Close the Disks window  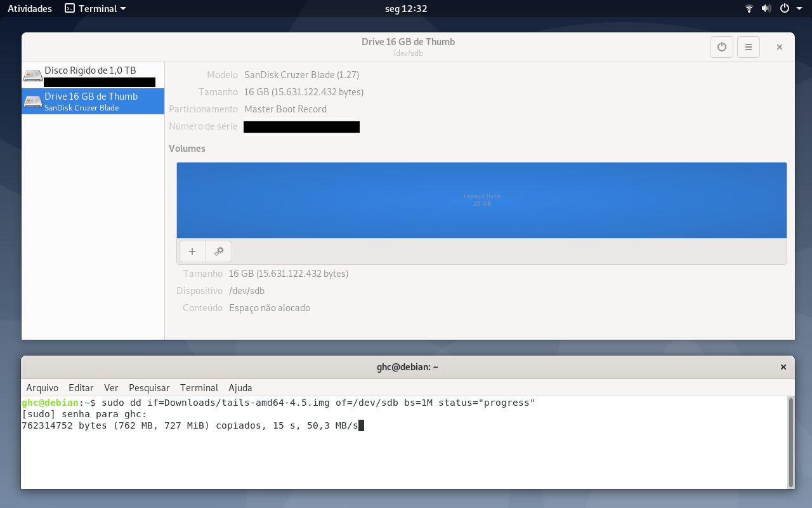(x=780, y=47)
